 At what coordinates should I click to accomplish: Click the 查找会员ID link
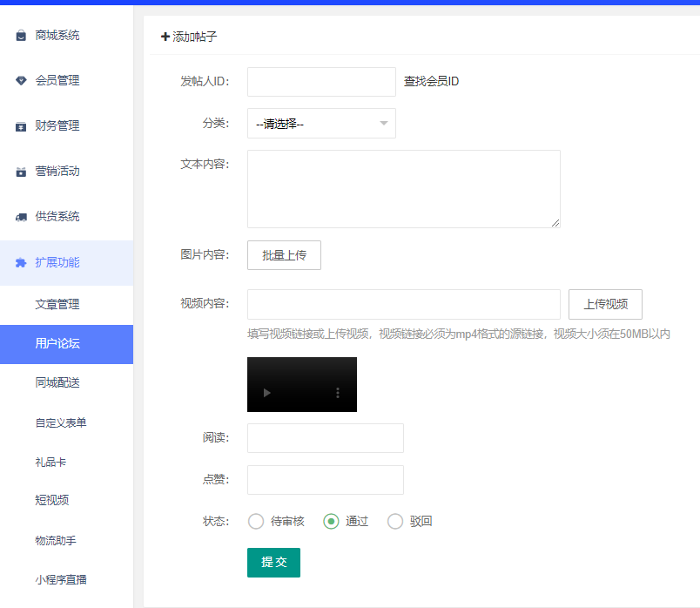pyautogui.click(x=431, y=81)
